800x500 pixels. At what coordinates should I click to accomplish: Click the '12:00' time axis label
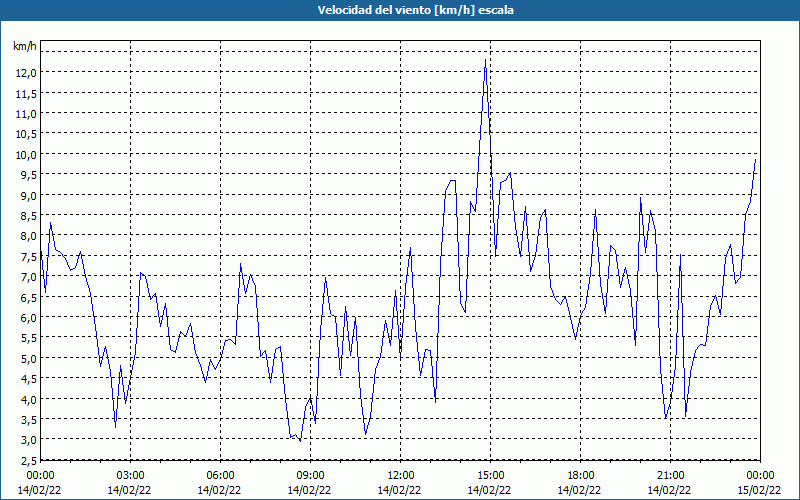pos(400,476)
